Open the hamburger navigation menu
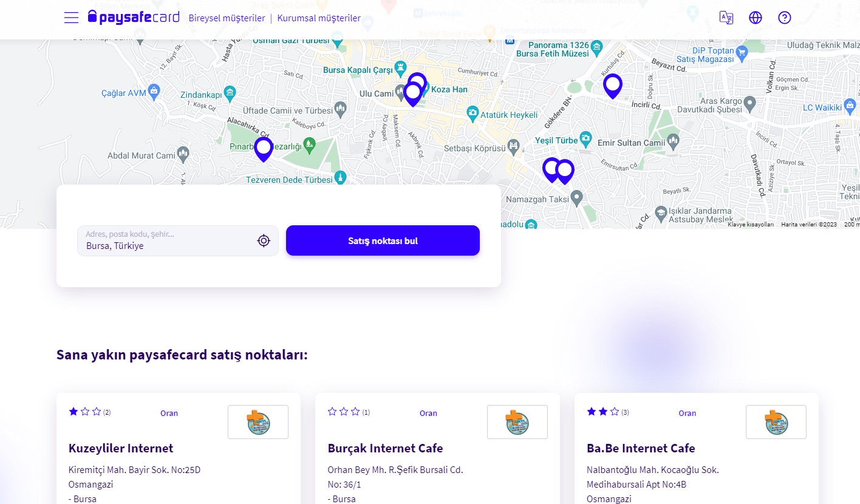This screenshot has width=860, height=504. 71,18
